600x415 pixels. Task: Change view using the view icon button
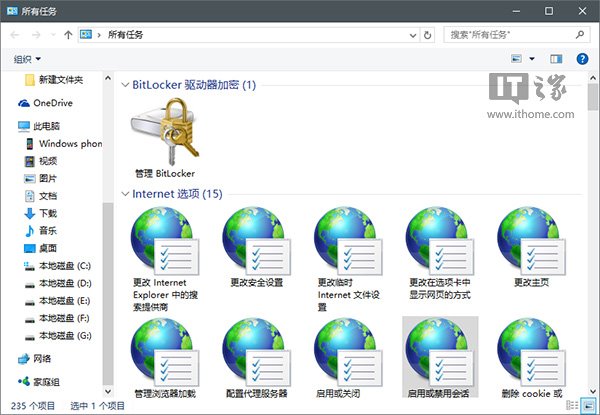point(517,59)
